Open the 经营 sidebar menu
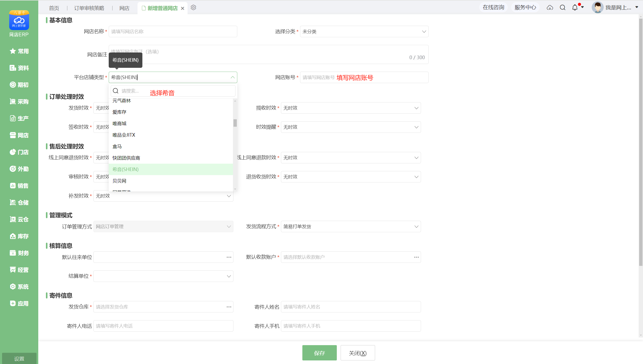This screenshot has height=364, width=643. point(19,270)
